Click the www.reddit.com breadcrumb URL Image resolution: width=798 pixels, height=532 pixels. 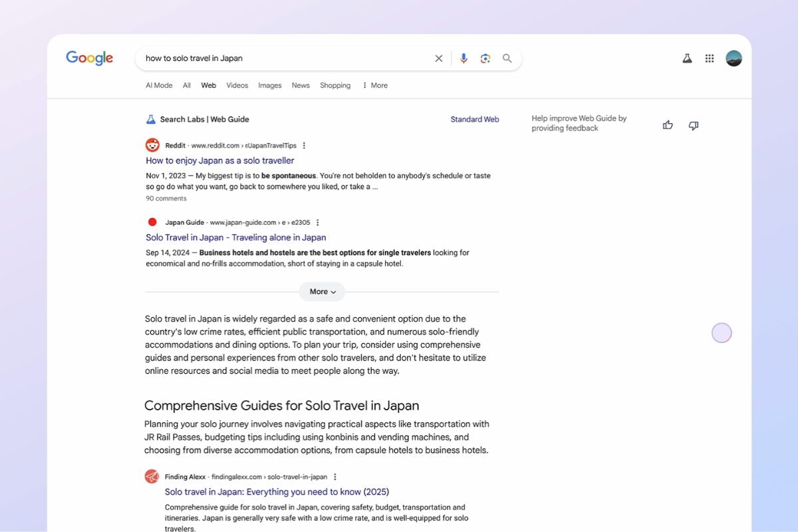[x=244, y=146]
